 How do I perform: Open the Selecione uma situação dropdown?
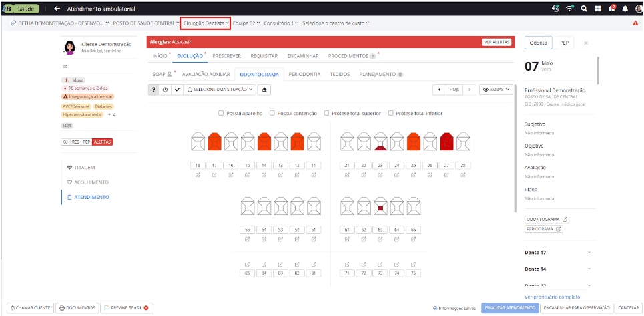click(x=220, y=89)
